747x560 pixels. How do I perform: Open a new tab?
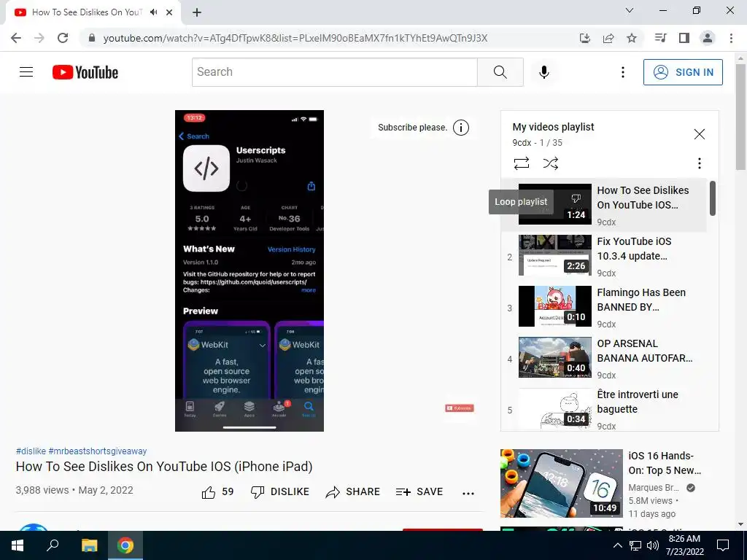(x=197, y=12)
